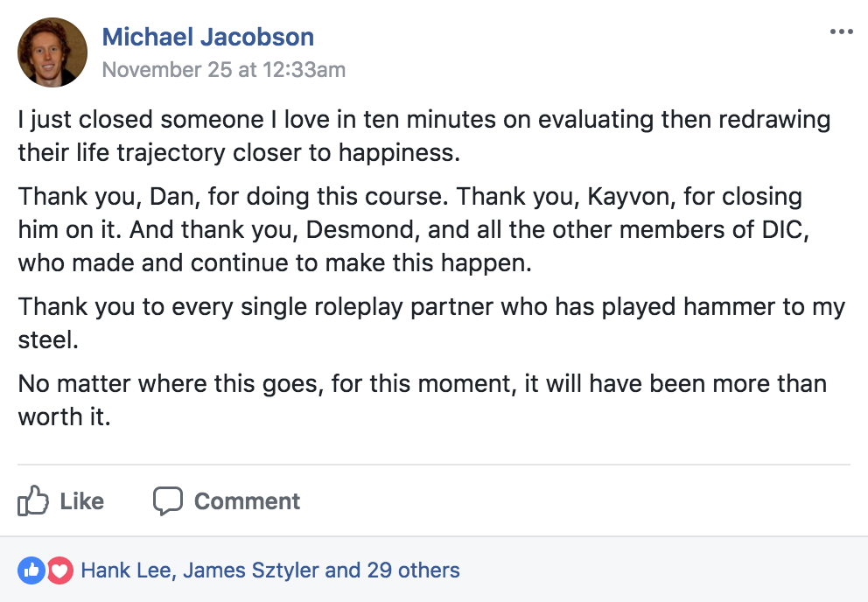The width and height of the screenshot is (868, 602).
Task: Click the name 'Desmond' in the post
Action: click(360, 229)
